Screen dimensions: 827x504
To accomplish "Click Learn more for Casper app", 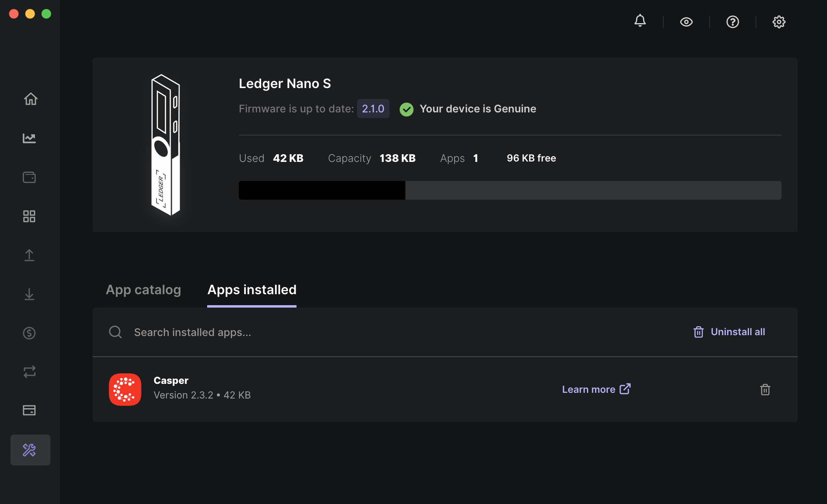I will point(595,389).
